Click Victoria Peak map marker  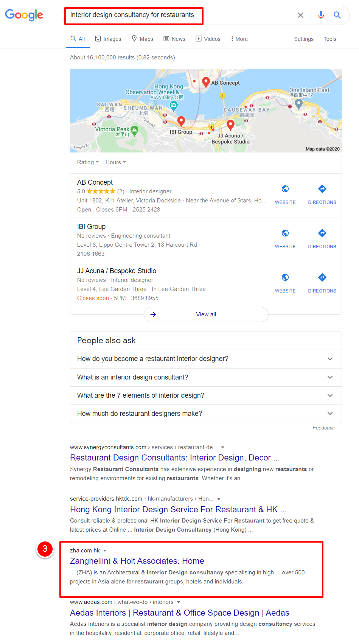point(134,131)
